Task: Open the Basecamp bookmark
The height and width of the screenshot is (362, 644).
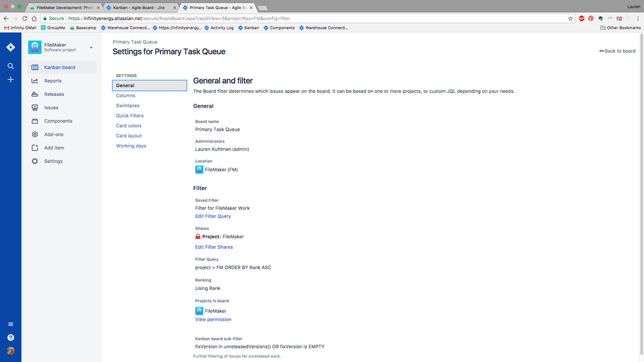Action: coord(83,28)
